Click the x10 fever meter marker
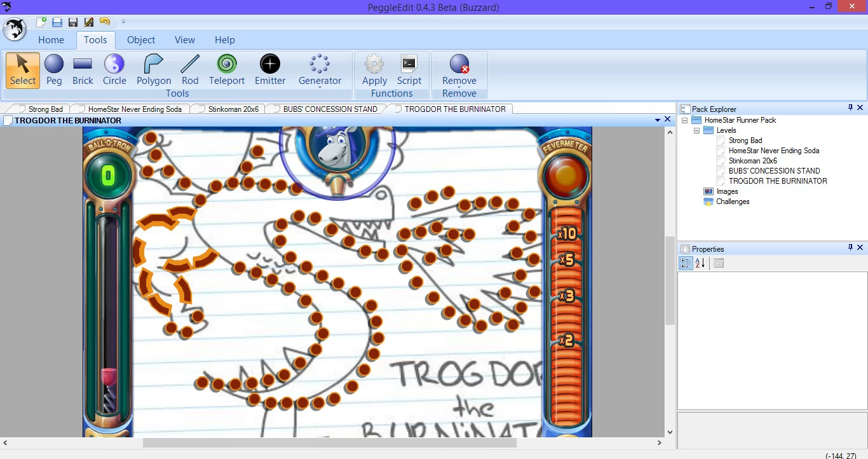This screenshot has width=868, height=459. pos(566,233)
